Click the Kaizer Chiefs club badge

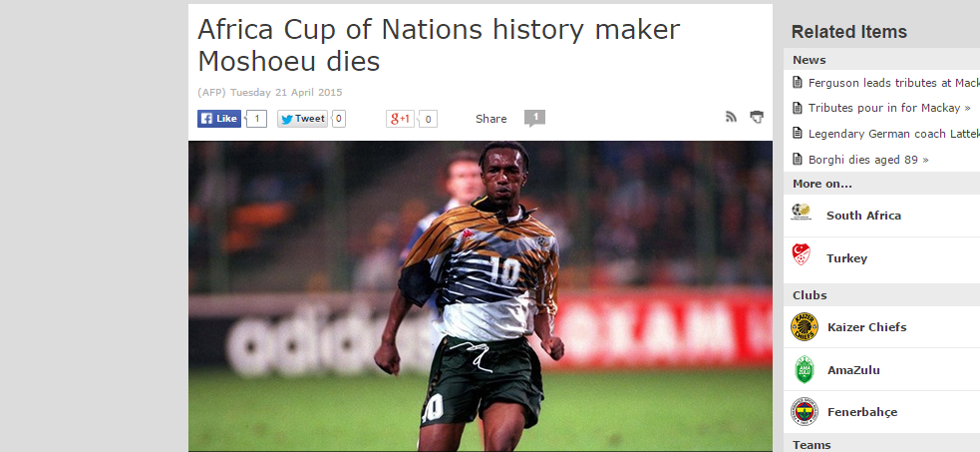(804, 326)
